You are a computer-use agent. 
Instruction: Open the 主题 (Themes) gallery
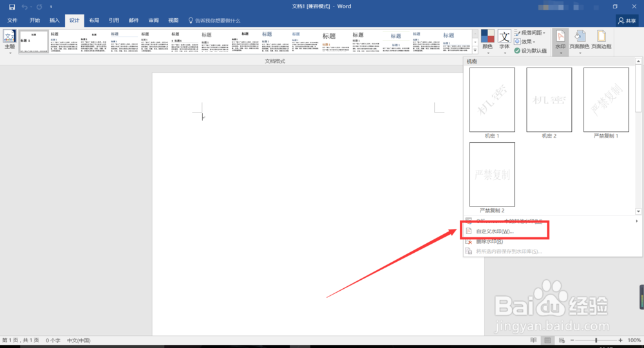coord(10,41)
